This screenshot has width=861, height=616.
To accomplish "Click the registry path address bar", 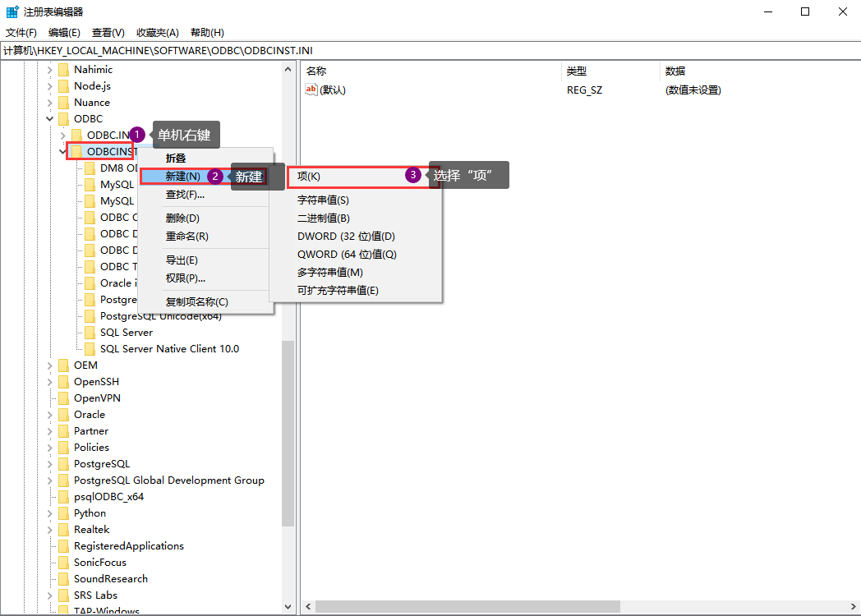I will pos(430,51).
